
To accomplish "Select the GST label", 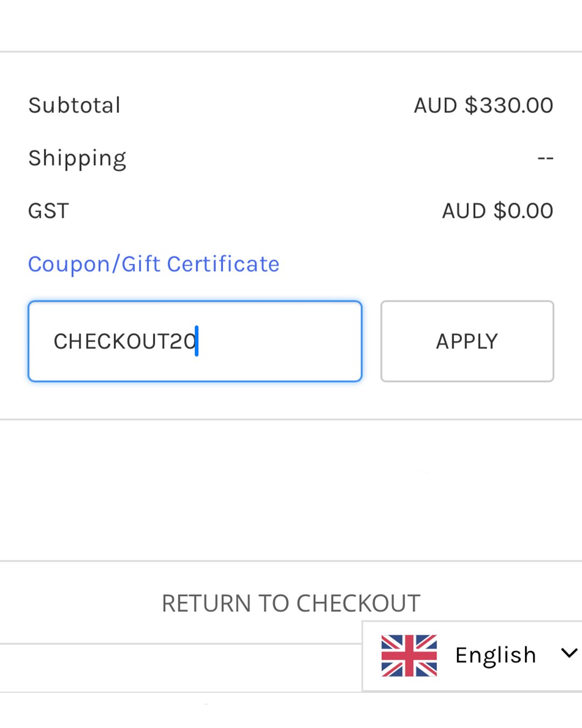I will click(48, 211).
